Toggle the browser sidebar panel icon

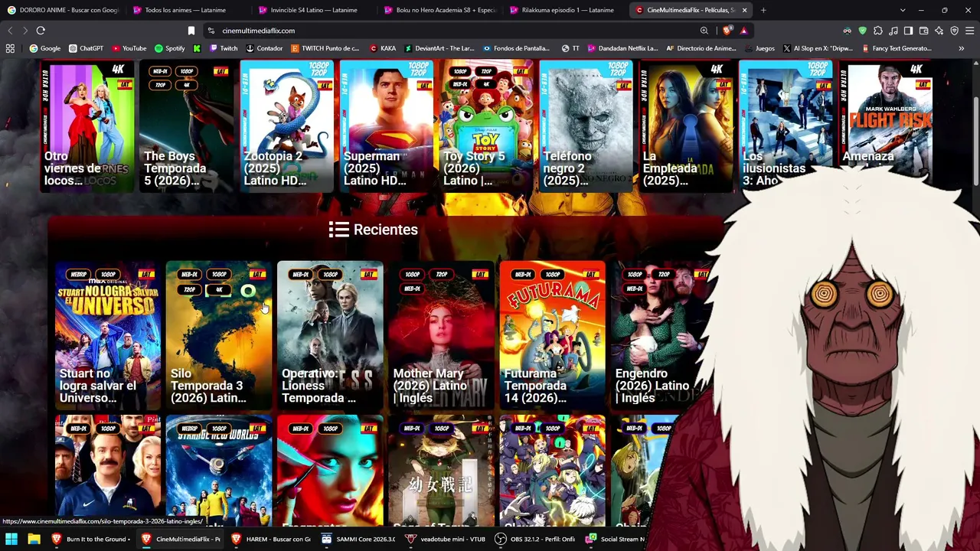(x=908, y=31)
